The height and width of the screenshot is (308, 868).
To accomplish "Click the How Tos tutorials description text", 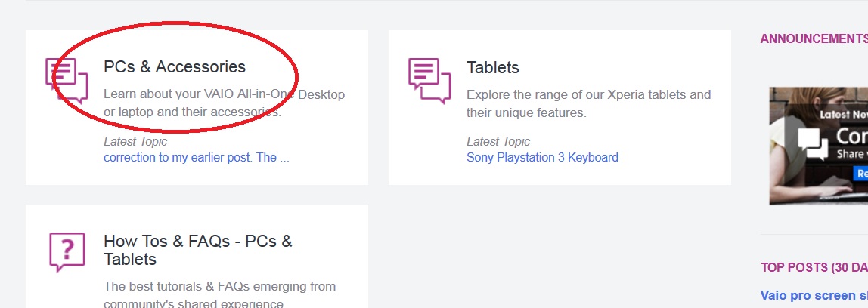I will point(220,294).
